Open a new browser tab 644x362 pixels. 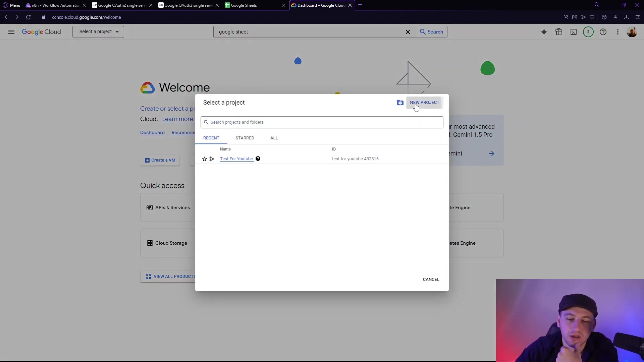pos(360,5)
